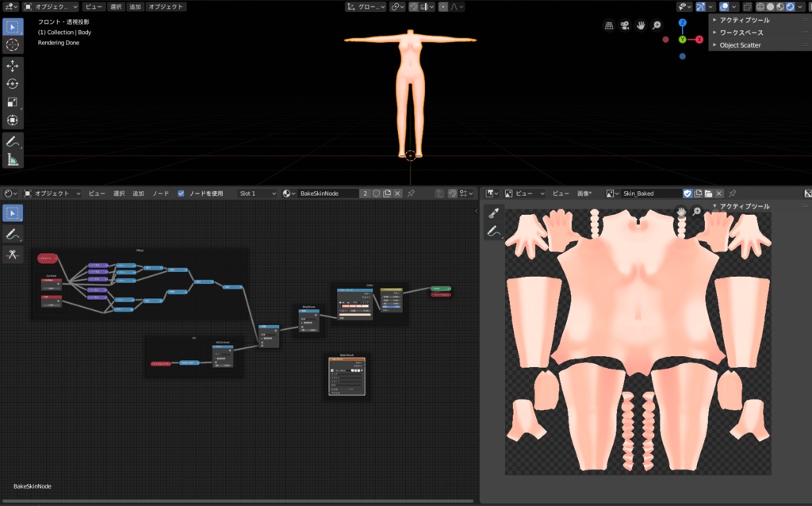The height and width of the screenshot is (506, 812).
Task: Select the Scale tool in the viewport toolbar
Action: coord(11,102)
